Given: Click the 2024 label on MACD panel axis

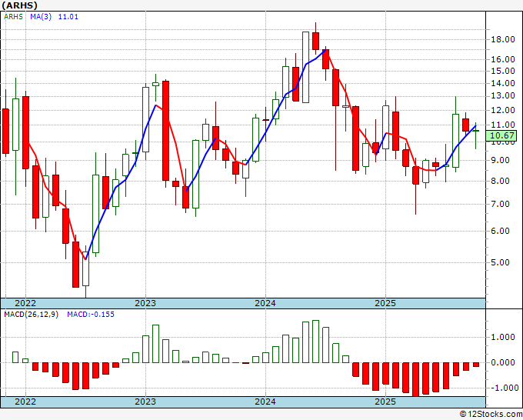Looking at the screenshot, I should [265, 402].
